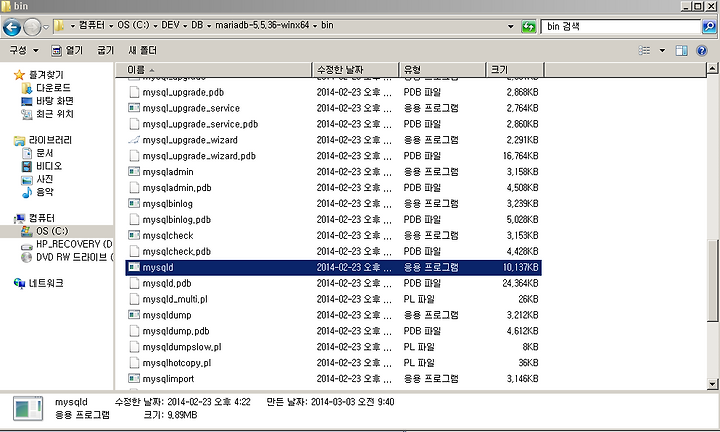Sort by 유형 (Type) column header
This screenshot has width=720, height=432.
click(442, 70)
